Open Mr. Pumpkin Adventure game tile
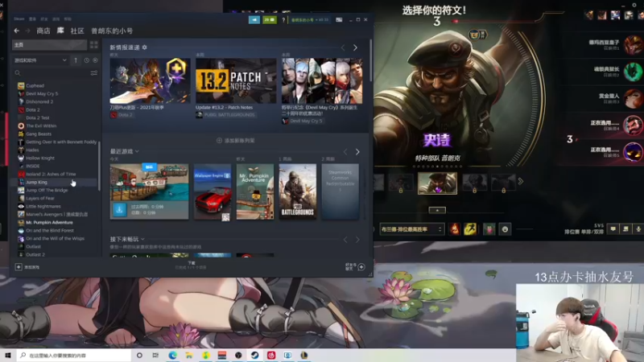The image size is (644, 362). pyautogui.click(x=255, y=191)
